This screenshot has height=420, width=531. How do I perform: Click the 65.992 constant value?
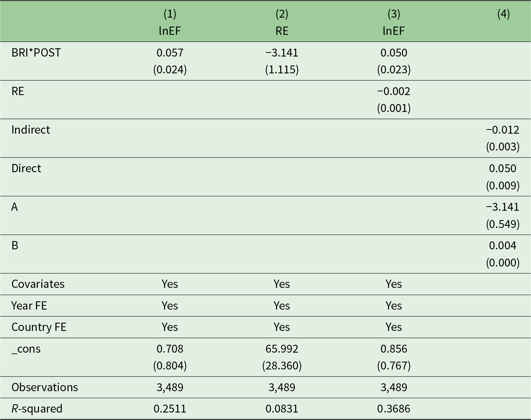click(282, 349)
